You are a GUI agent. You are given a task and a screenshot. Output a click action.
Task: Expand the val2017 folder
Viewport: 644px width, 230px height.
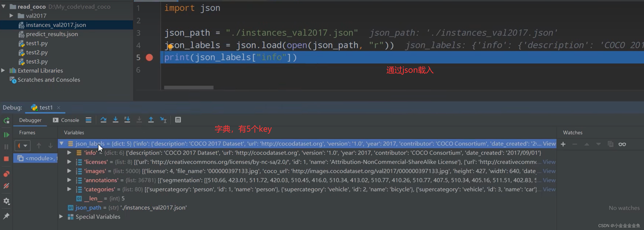point(11,16)
